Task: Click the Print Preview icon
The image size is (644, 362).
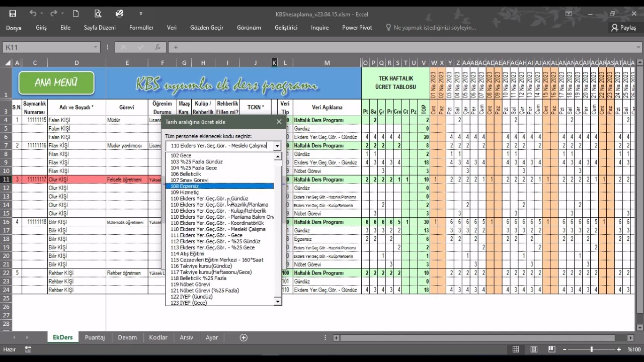Action: [98, 14]
